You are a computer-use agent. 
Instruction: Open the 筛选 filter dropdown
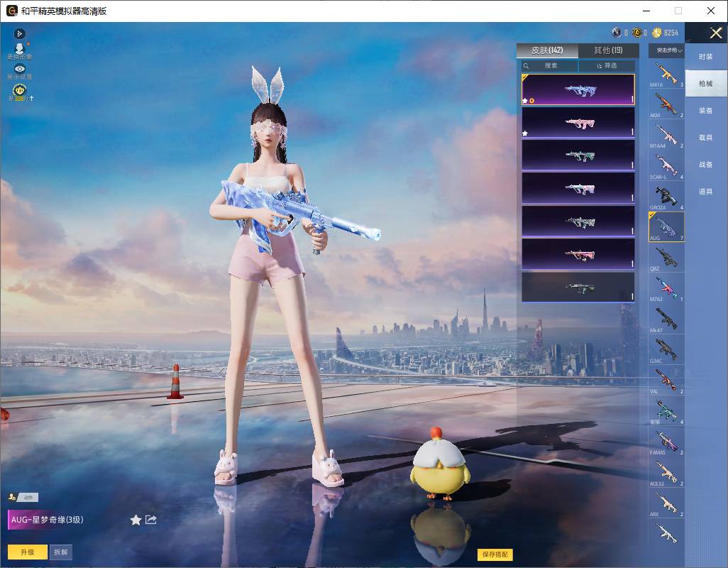click(607, 65)
